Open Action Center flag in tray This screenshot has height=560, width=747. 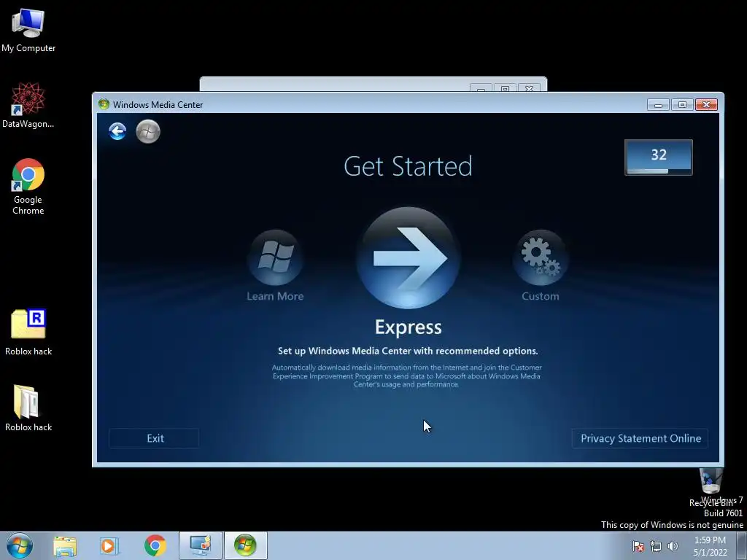click(638, 546)
